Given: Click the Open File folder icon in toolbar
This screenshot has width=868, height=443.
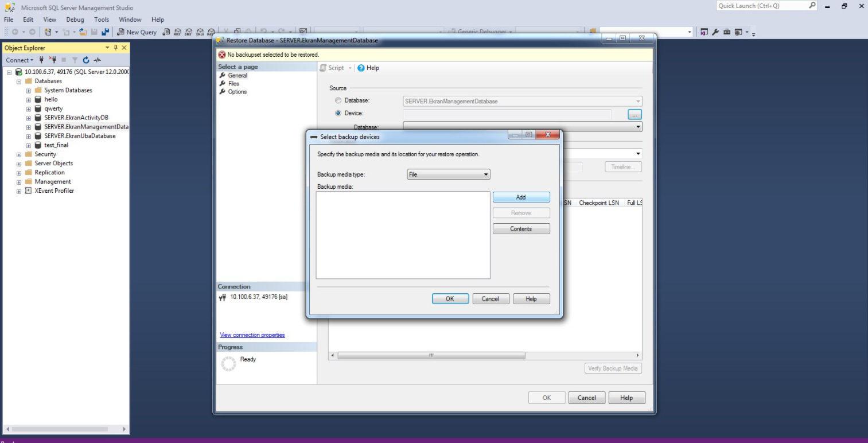Looking at the screenshot, I should [83, 32].
